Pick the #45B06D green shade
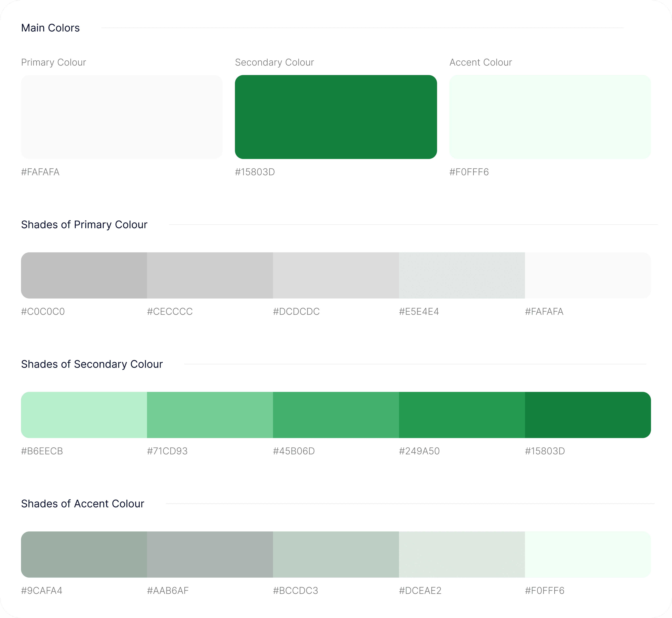This screenshot has height=618, width=672. (336, 415)
